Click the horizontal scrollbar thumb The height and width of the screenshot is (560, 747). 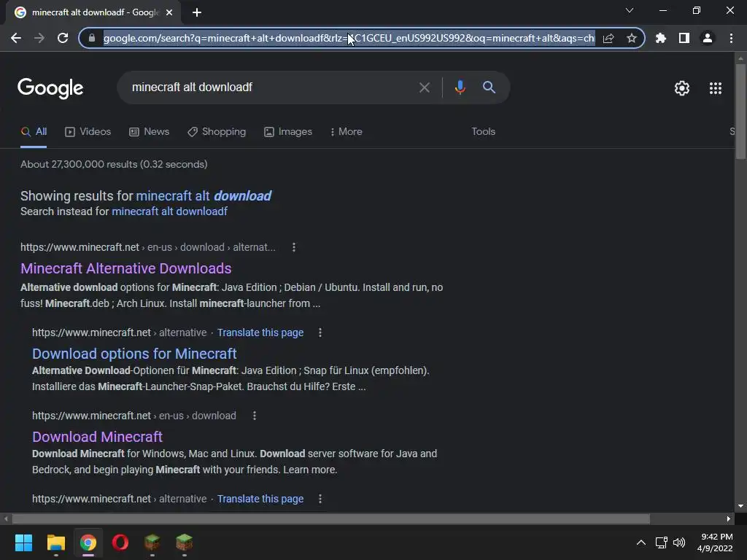coord(331,518)
